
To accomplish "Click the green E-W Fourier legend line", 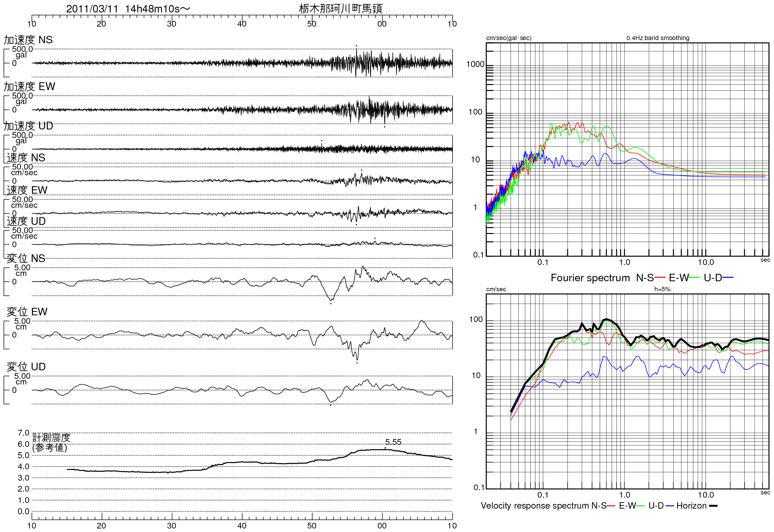I will tap(694, 278).
